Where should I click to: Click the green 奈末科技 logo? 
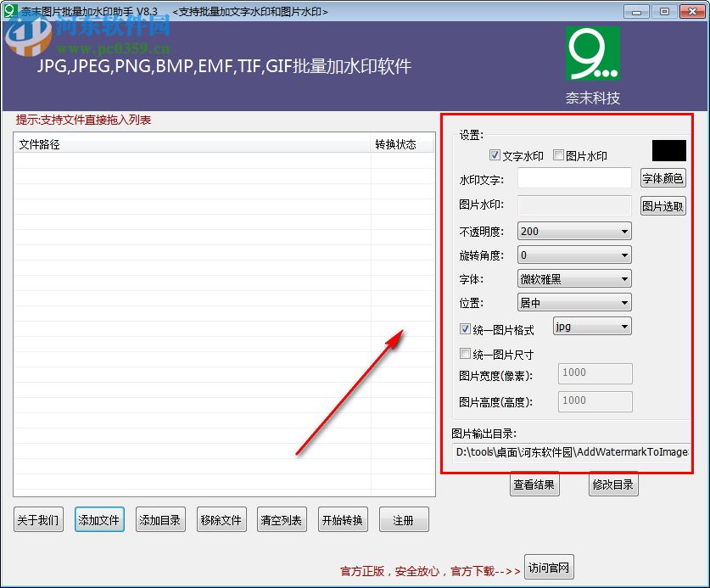point(592,53)
